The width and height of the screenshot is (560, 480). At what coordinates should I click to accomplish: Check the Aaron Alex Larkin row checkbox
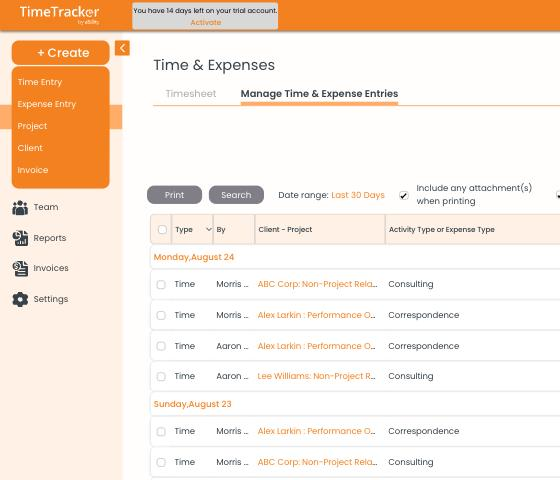[x=161, y=346]
